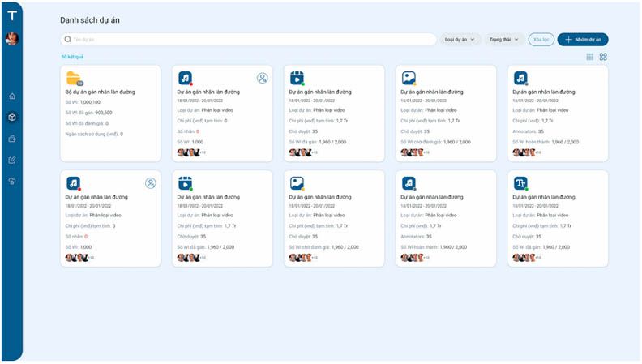
Task: Open the wallet icon in the sidebar
Action: (x=12, y=139)
